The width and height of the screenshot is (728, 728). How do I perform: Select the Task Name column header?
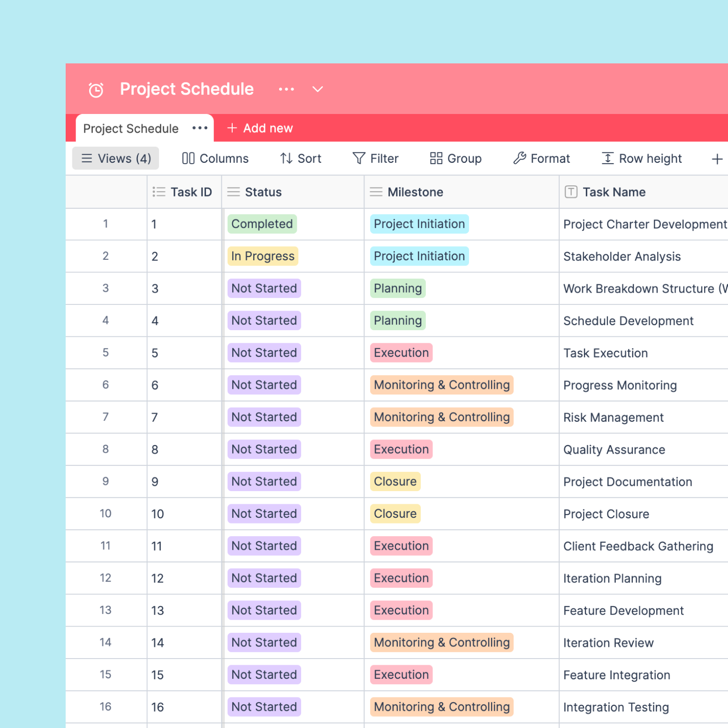pos(614,192)
